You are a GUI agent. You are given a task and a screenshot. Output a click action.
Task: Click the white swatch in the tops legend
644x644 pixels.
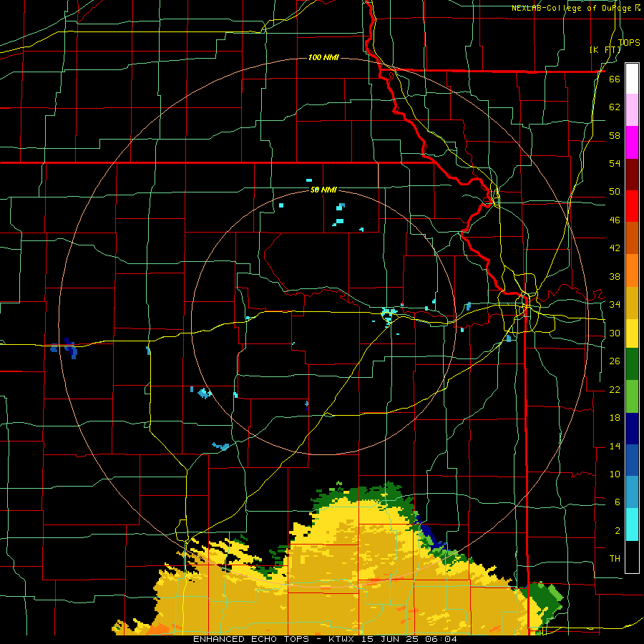click(632, 79)
